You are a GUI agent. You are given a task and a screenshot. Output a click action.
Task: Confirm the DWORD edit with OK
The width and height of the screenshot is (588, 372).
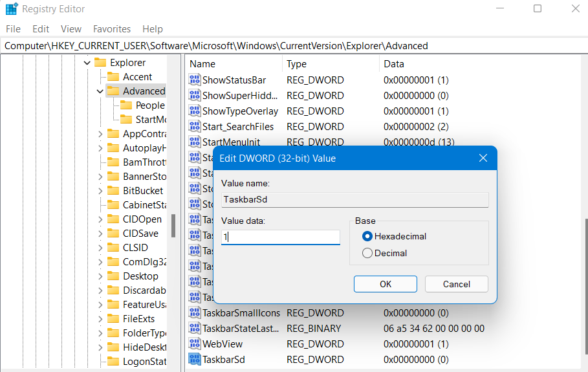click(x=386, y=284)
